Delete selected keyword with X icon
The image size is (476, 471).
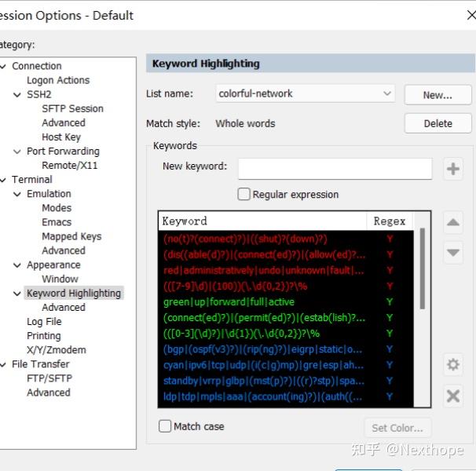click(x=453, y=396)
